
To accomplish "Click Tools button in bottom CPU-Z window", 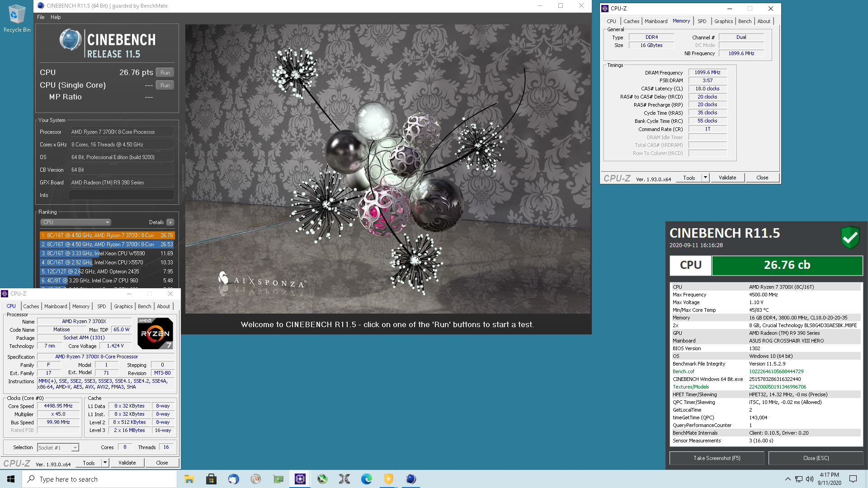I will [x=89, y=463].
